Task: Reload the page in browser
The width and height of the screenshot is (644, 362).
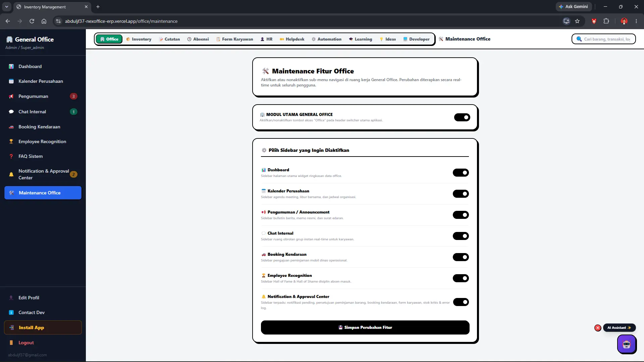Action: 32,21
